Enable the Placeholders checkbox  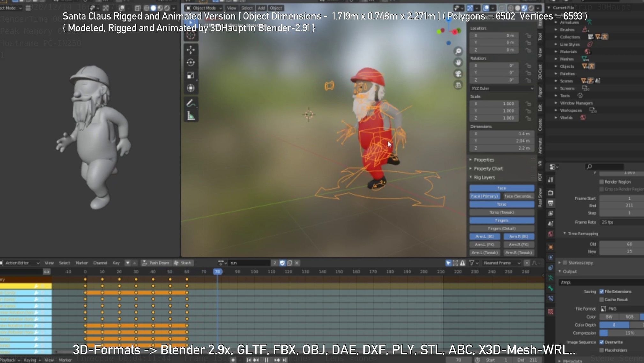coord(602,350)
